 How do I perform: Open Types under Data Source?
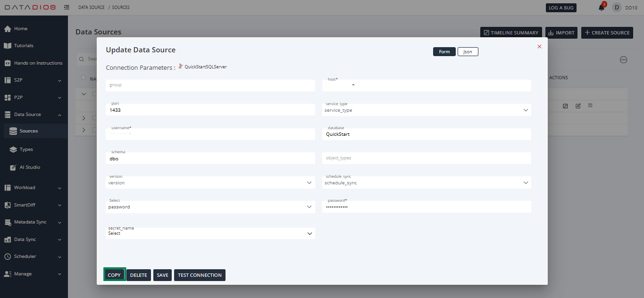(26, 149)
